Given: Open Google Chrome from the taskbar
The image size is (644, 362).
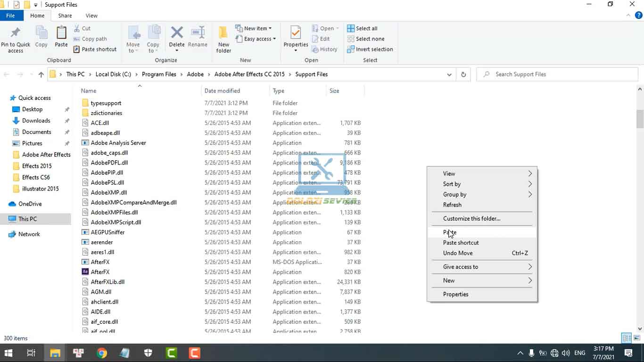Looking at the screenshot, I should 102,353.
